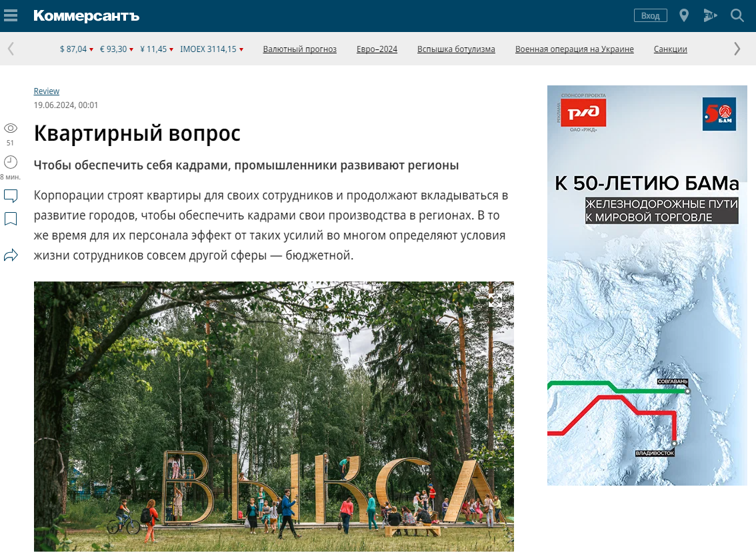This screenshot has width=756, height=557.
Task: Click the view count 51
Action: point(10,143)
